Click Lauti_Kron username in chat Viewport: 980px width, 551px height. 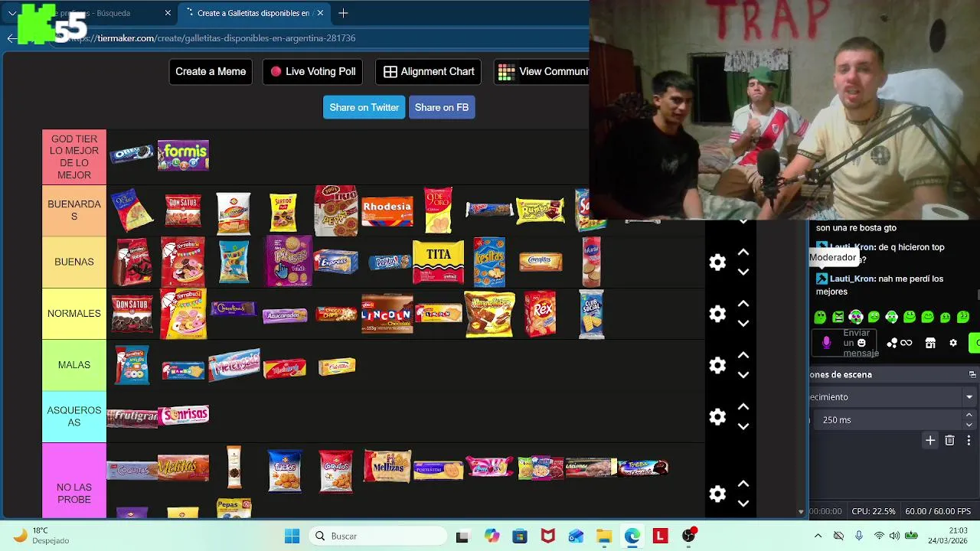click(x=852, y=279)
